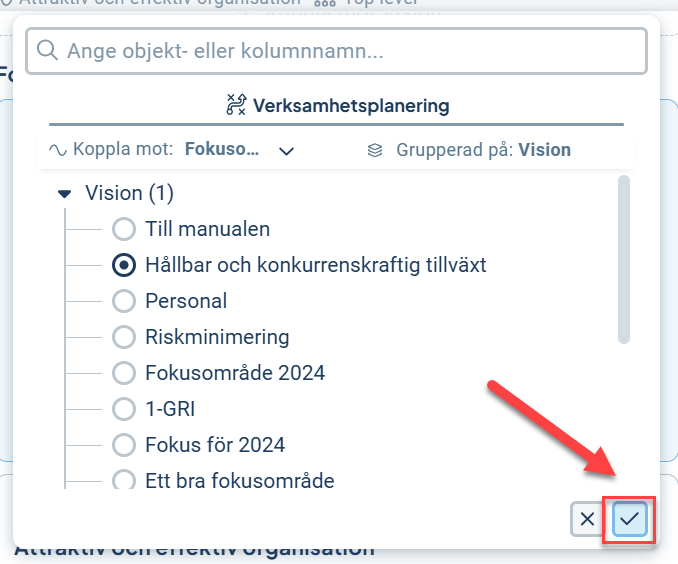Click the Koppla mot wave icon
The height and width of the screenshot is (564, 678).
(x=57, y=150)
